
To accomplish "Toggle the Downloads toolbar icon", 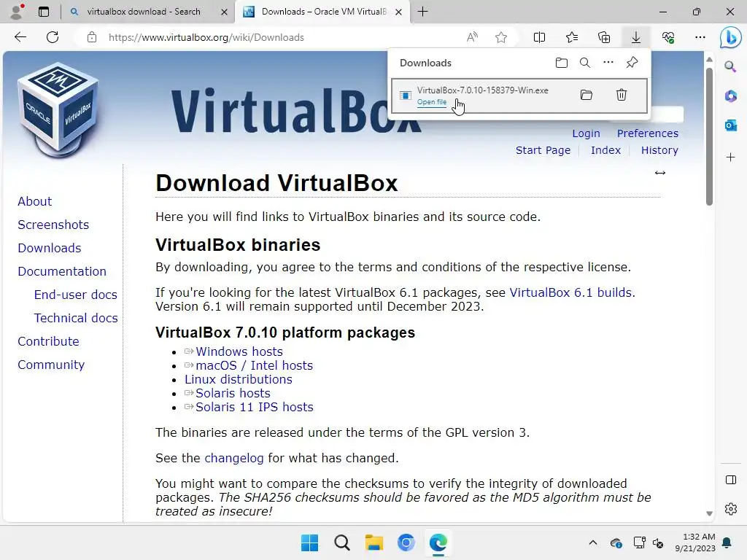I will tap(636, 37).
